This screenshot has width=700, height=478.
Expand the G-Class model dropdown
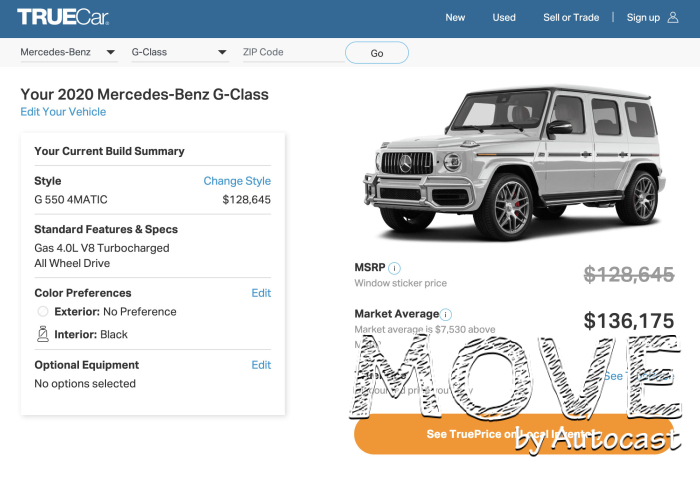(179, 52)
